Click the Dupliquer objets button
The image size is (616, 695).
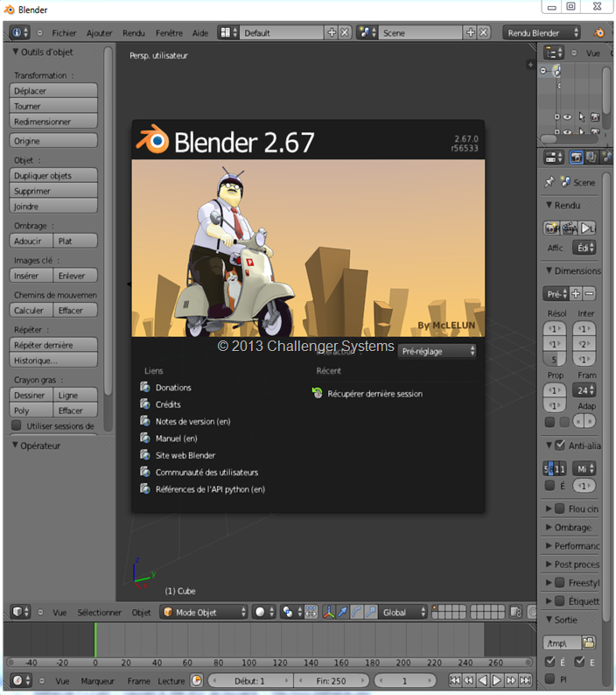(53, 175)
